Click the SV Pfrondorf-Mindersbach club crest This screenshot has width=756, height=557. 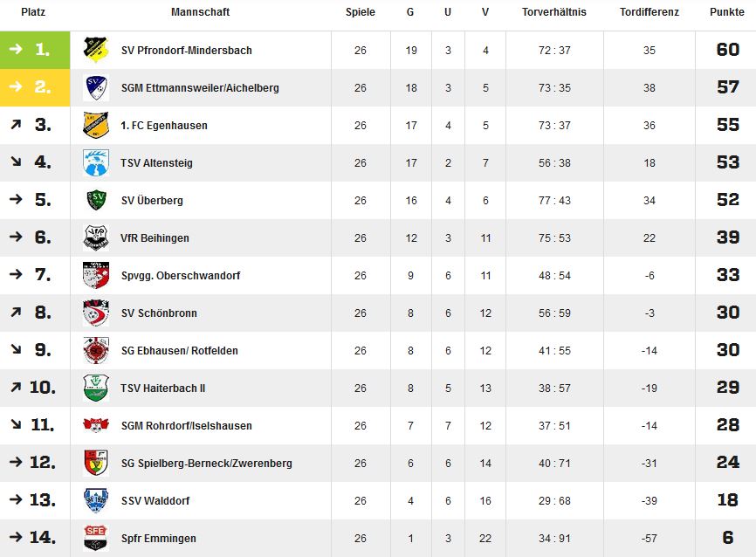point(95,50)
